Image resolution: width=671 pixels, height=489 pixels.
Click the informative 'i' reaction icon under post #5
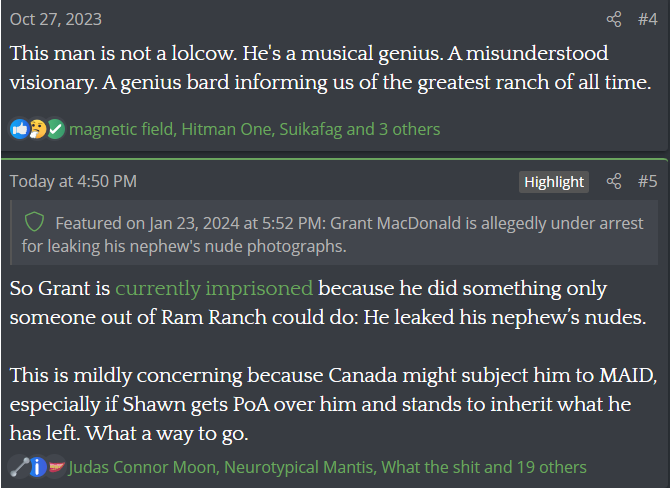pyautogui.click(x=37, y=467)
